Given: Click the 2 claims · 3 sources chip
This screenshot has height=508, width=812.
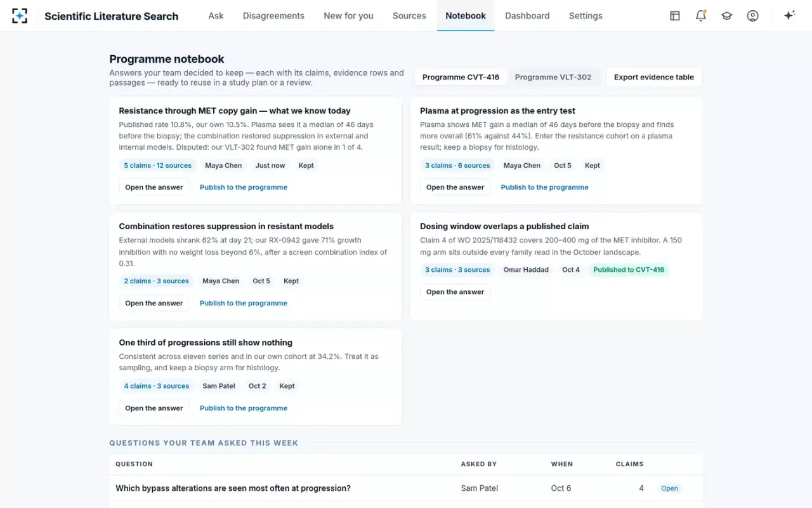Looking at the screenshot, I should tap(156, 281).
